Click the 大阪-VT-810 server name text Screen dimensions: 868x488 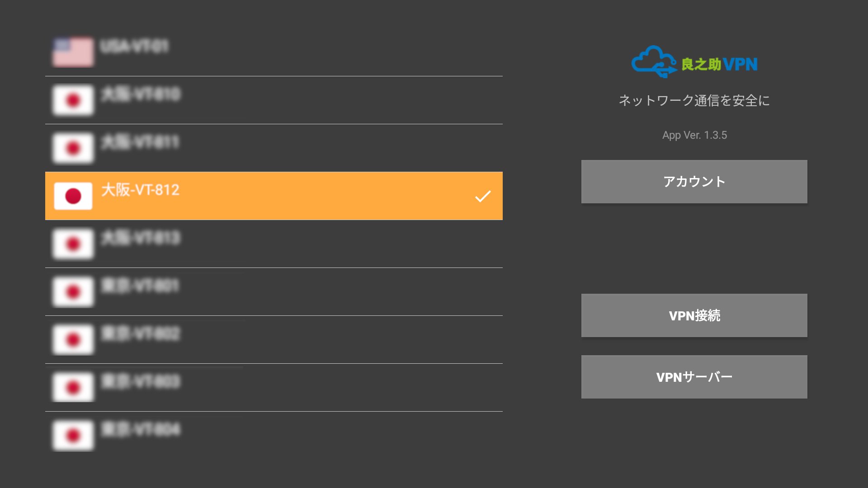click(141, 94)
